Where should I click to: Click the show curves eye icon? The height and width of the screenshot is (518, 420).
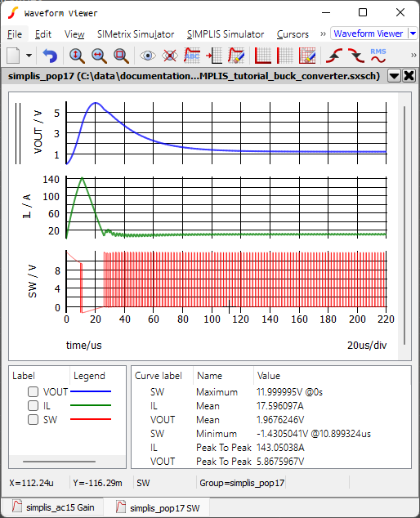coord(148,56)
